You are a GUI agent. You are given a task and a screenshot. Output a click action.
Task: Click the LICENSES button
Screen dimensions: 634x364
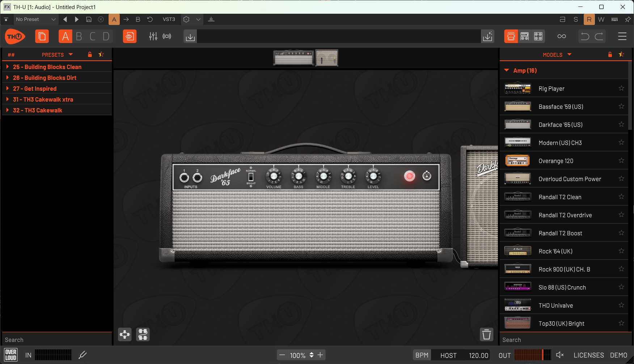pos(589,355)
